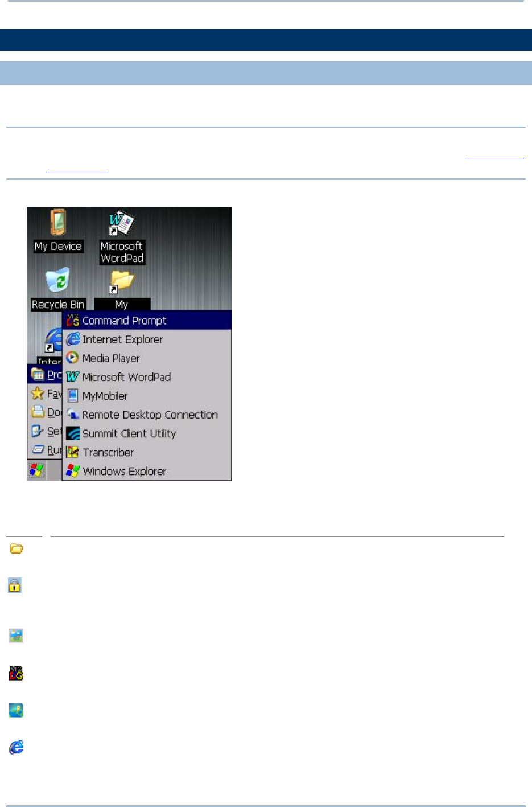532x807 pixels.
Task: Select the My Device desktop icon
Action: click(x=58, y=231)
